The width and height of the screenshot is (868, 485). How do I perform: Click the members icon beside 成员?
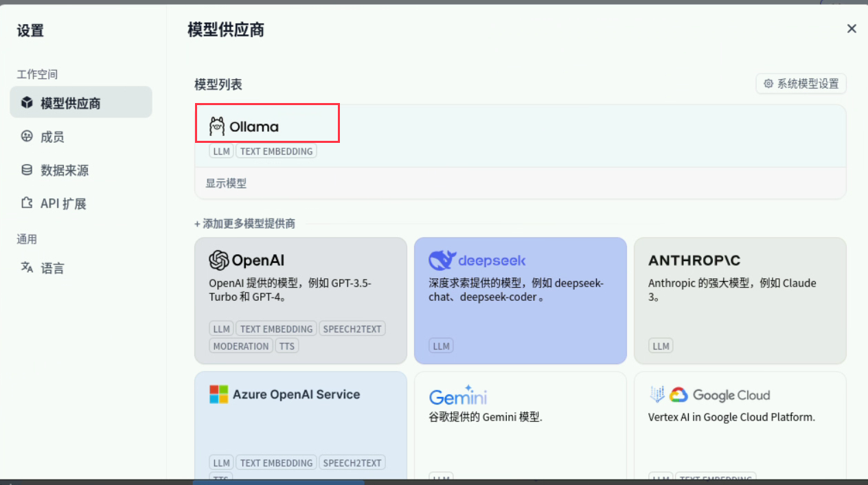pos(27,137)
